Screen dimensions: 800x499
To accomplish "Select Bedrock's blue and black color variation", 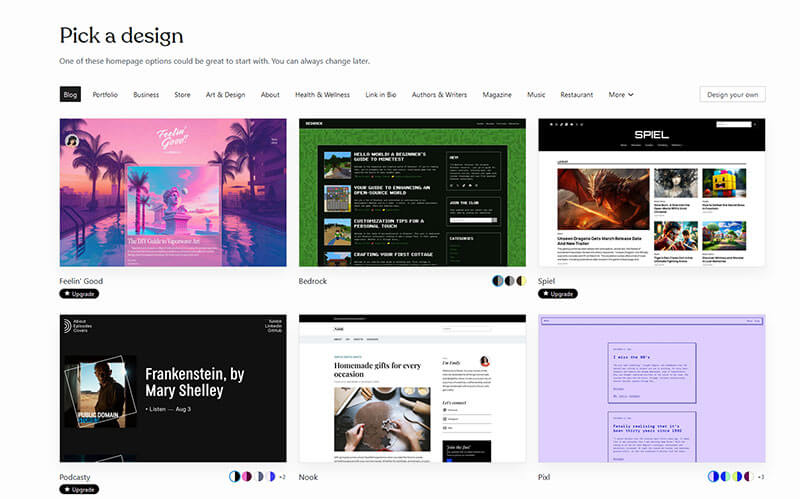I will [x=498, y=281].
